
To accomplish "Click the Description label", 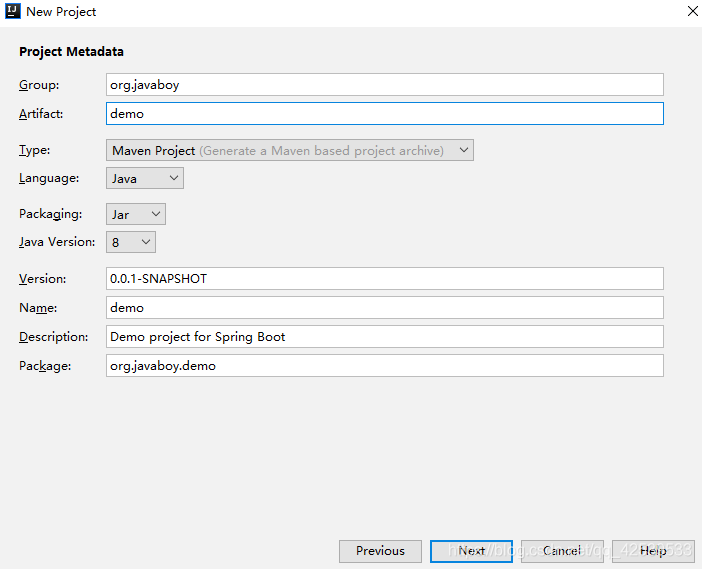I will (54, 337).
